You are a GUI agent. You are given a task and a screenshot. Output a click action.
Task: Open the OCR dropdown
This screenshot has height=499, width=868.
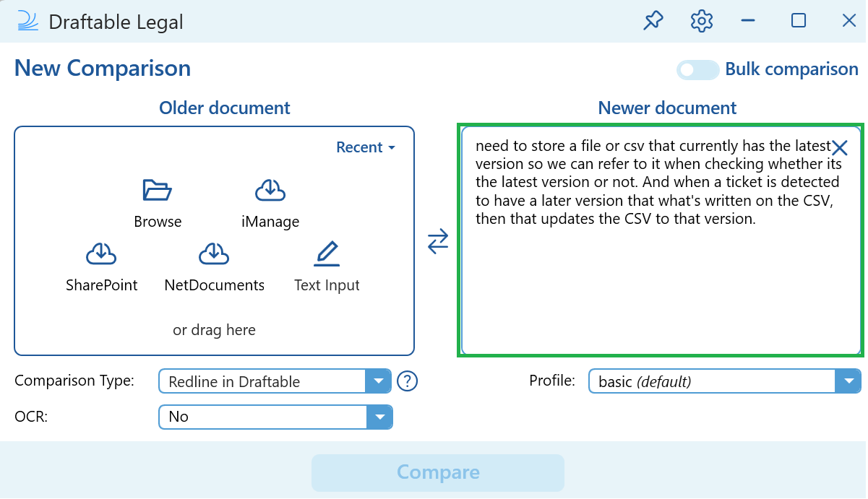click(x=379, y=417)
